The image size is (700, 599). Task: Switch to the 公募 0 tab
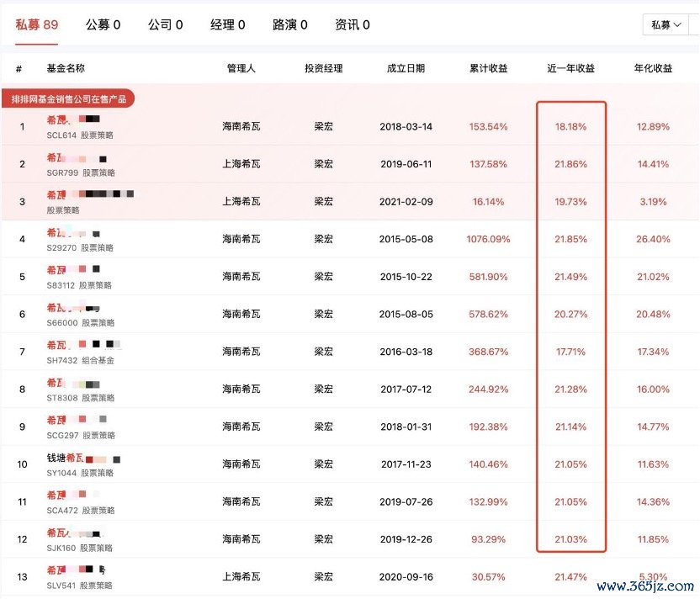click(103, 25)
